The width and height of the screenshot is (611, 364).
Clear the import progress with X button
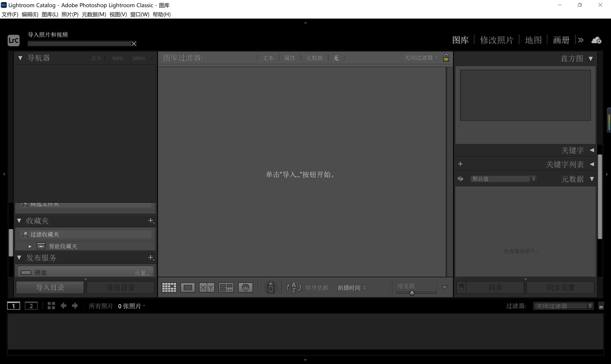click(134, 43)
